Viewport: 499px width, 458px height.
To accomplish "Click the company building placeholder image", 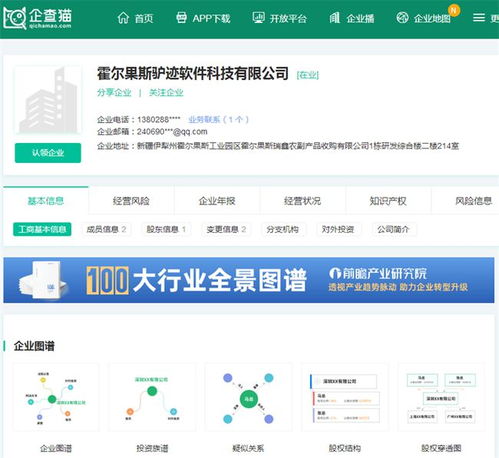I will click(x=48, y=101).
